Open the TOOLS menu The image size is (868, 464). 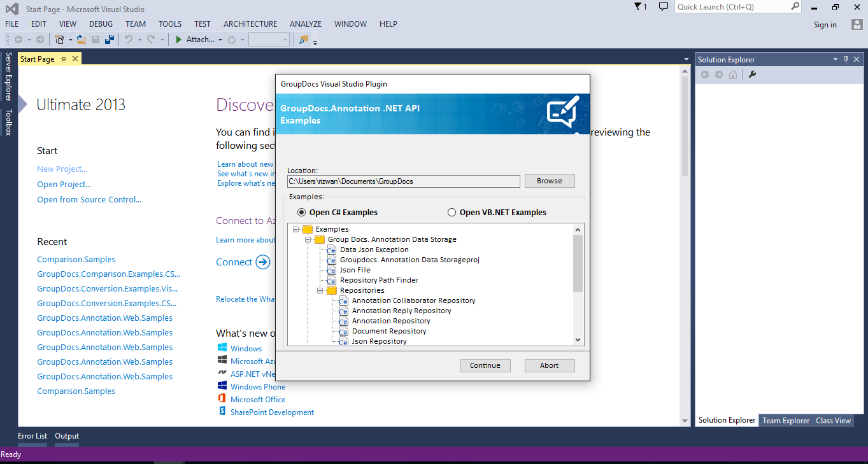[170, 24]
